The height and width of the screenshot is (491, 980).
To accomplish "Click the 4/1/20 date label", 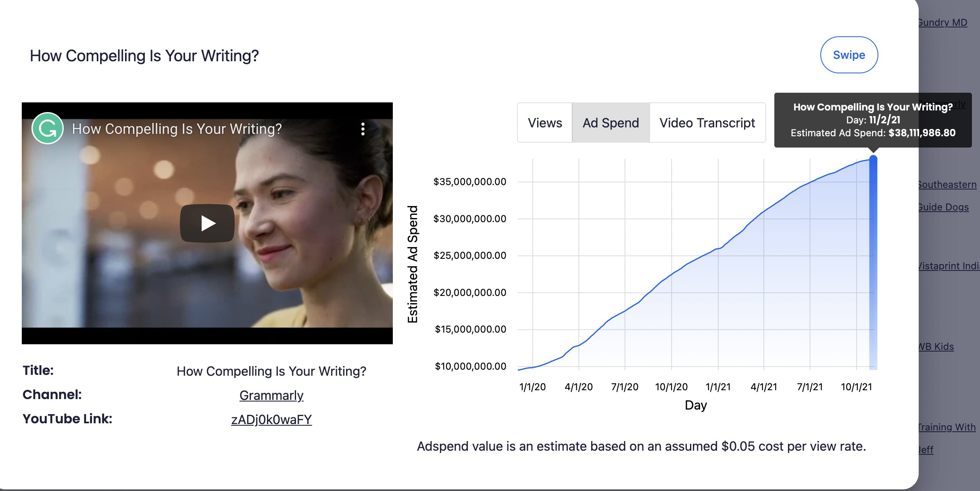I will [579, 387].
